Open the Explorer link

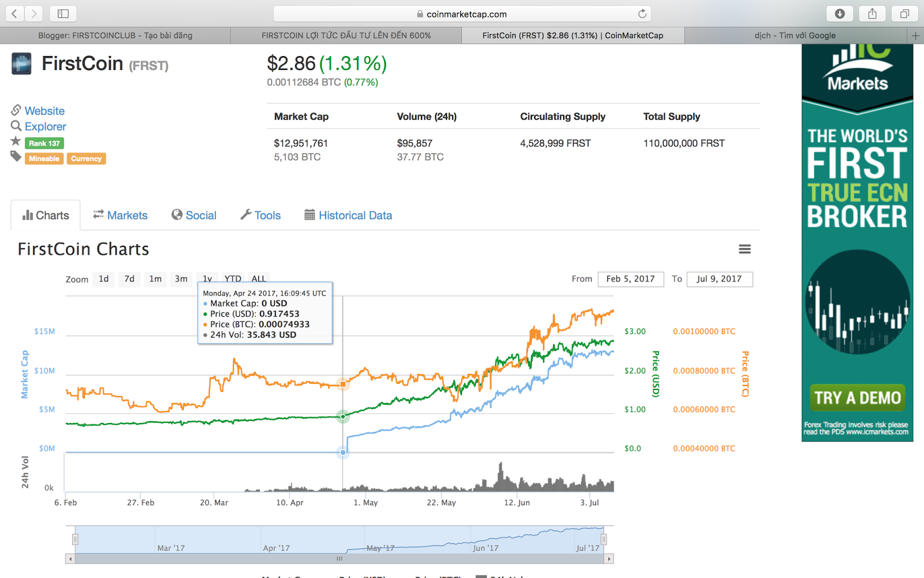click(45, 126)
